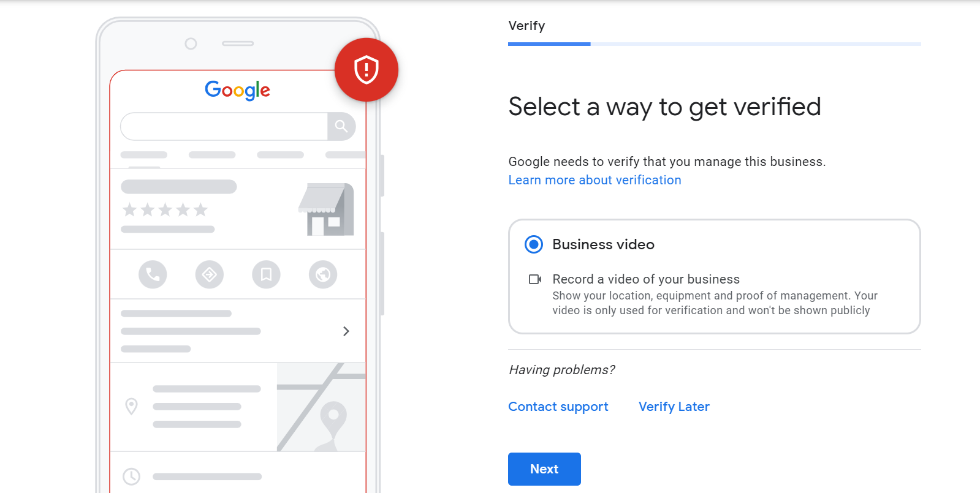Click the globe website icon
This screenshot has width=980, height=493.
323,274
